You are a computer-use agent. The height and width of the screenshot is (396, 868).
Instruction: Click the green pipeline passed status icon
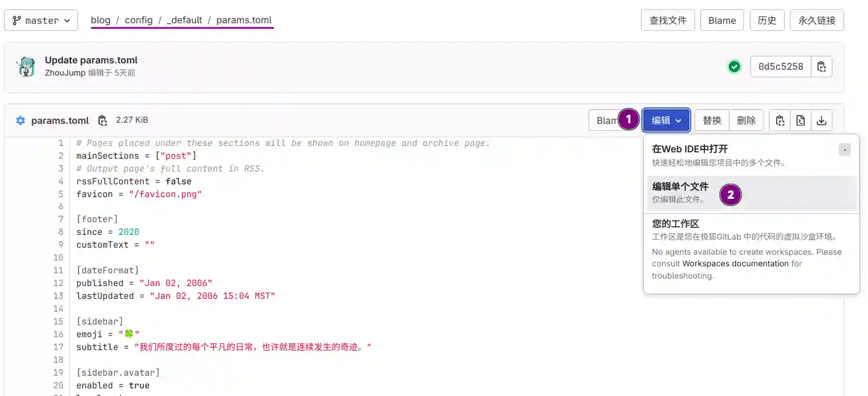tap(735, 67)
